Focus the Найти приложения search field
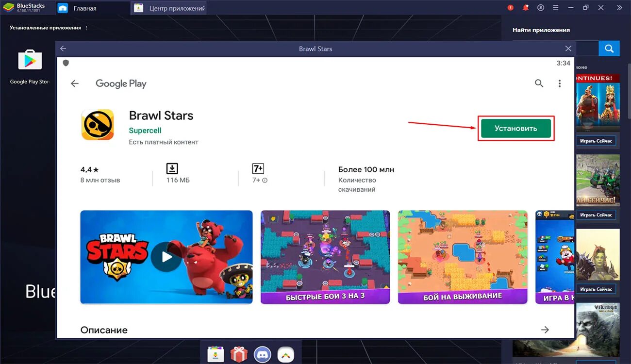Image resolution: width=631 pixels, height=364 pixels. coord(587,49)
